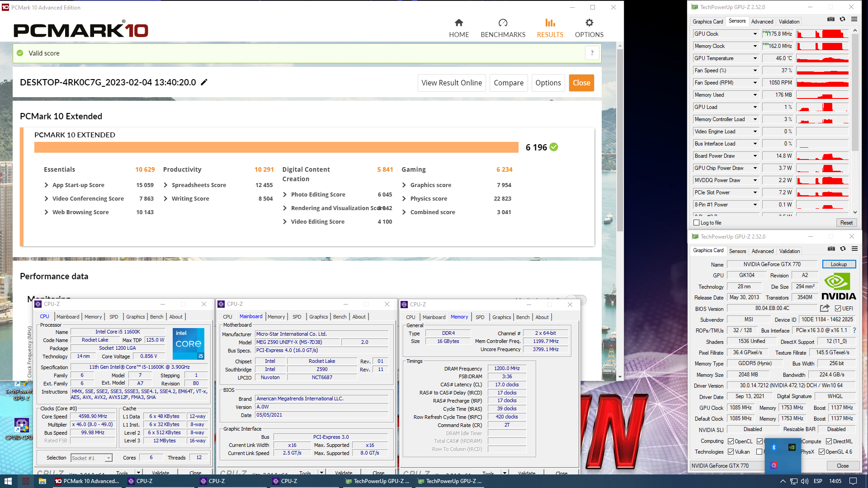Image resolution: width=868 pixels, height=488 pixels.
Task: Open Options gear icon in PCMark
Action: [589, 23]
